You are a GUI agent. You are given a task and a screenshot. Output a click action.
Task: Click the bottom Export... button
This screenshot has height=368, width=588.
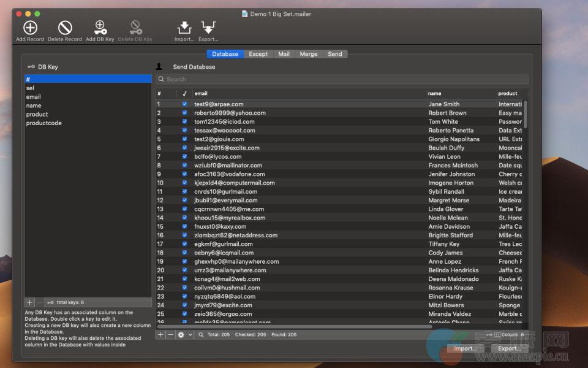[509, 349]
